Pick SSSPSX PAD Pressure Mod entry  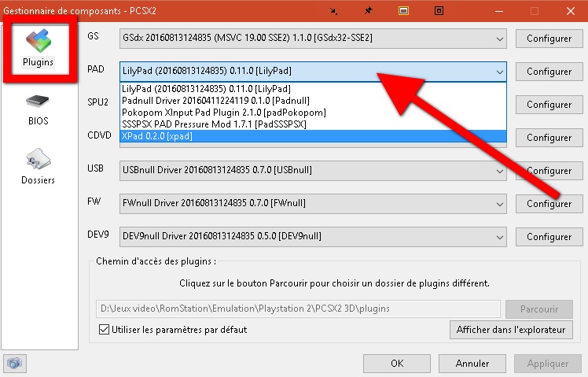click(x=214, y=124)
